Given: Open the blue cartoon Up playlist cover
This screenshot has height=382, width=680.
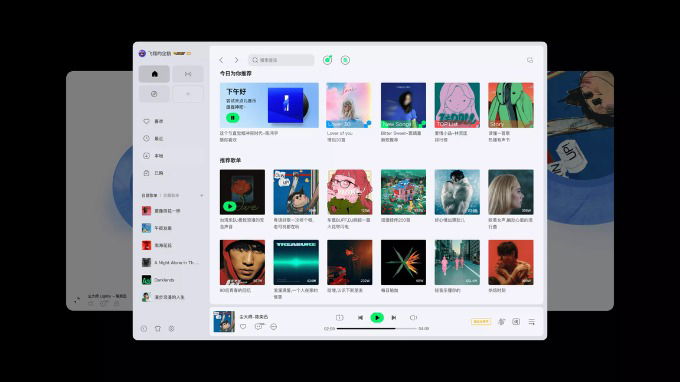Looking at the screenshot, I should point(296,192).
